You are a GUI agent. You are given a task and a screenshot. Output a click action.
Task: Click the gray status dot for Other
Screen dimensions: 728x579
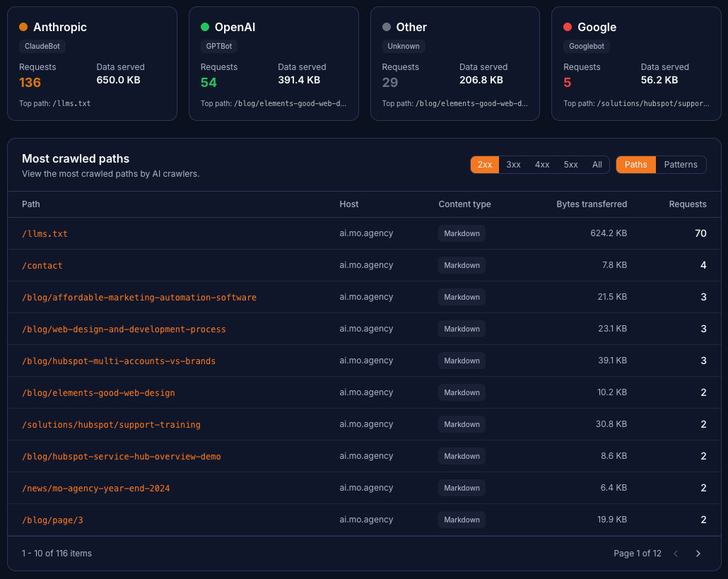[386, 27]
